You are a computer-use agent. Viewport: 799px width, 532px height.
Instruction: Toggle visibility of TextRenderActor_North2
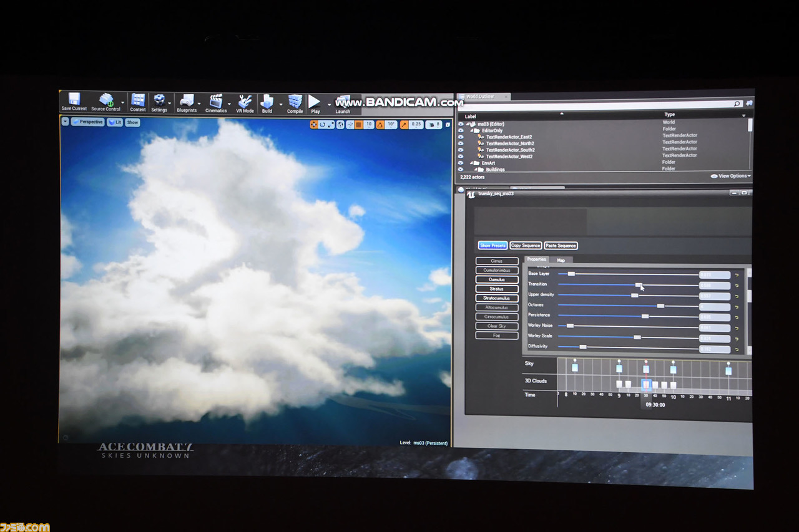coord(462,143)
